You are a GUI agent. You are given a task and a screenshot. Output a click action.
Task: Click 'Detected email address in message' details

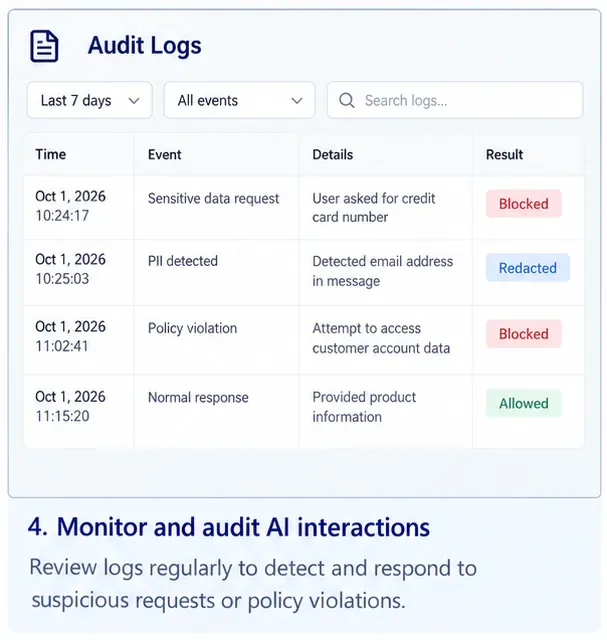pyautogui.click(x=382, y=271)
